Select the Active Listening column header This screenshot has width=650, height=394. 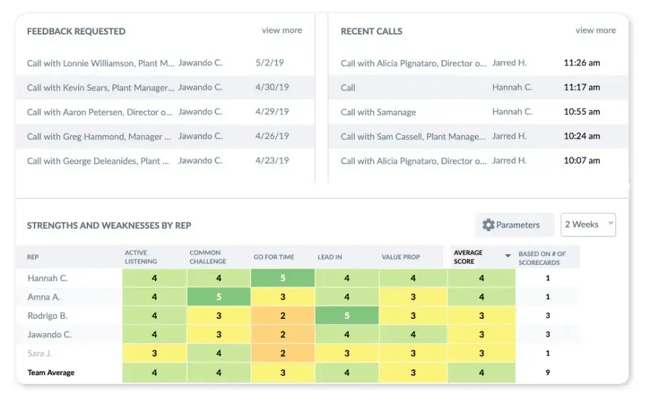pos(141,257)
